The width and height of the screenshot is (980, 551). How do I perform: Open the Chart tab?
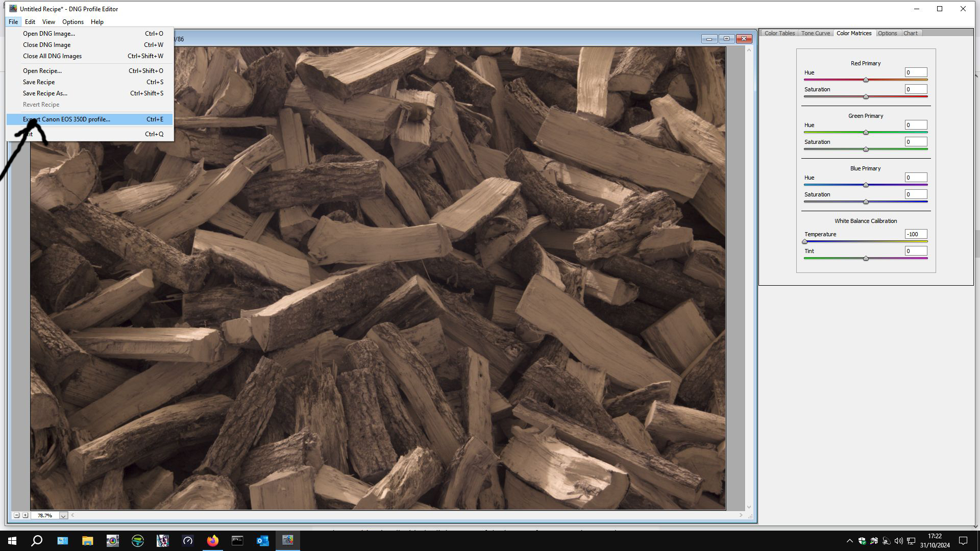pos(910,33)
